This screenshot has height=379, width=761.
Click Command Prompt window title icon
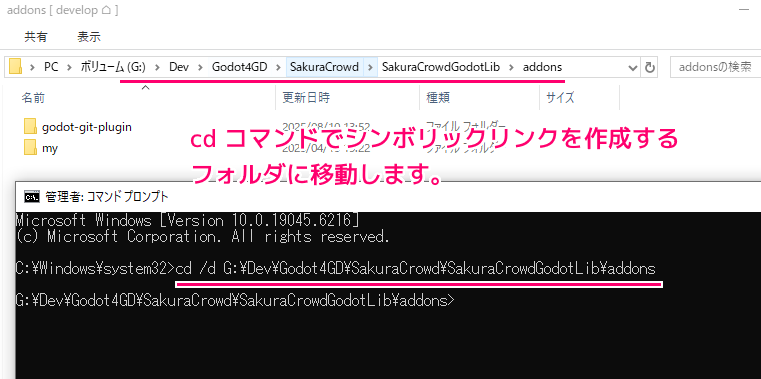point(32,197)
